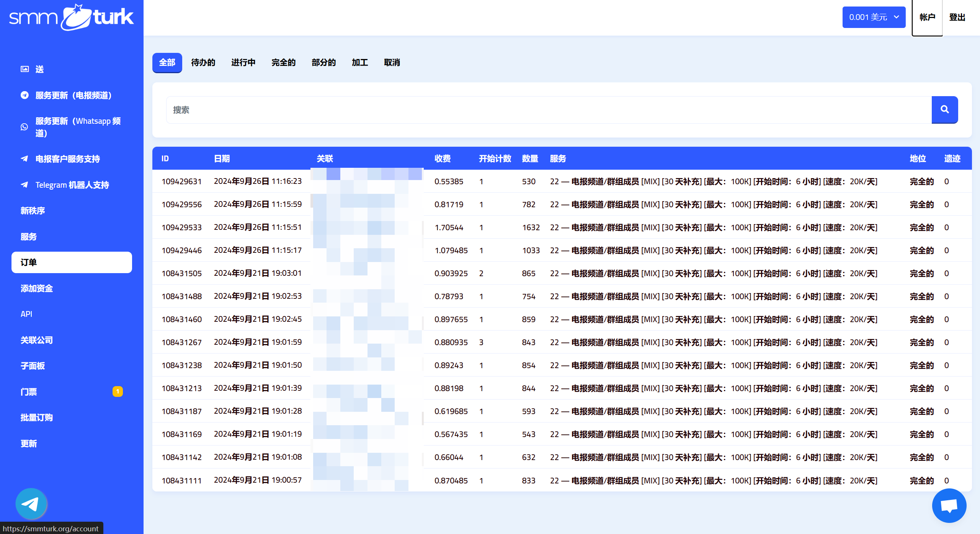
Task: Click order ID 109429556
Action: [x=181, y=205]
